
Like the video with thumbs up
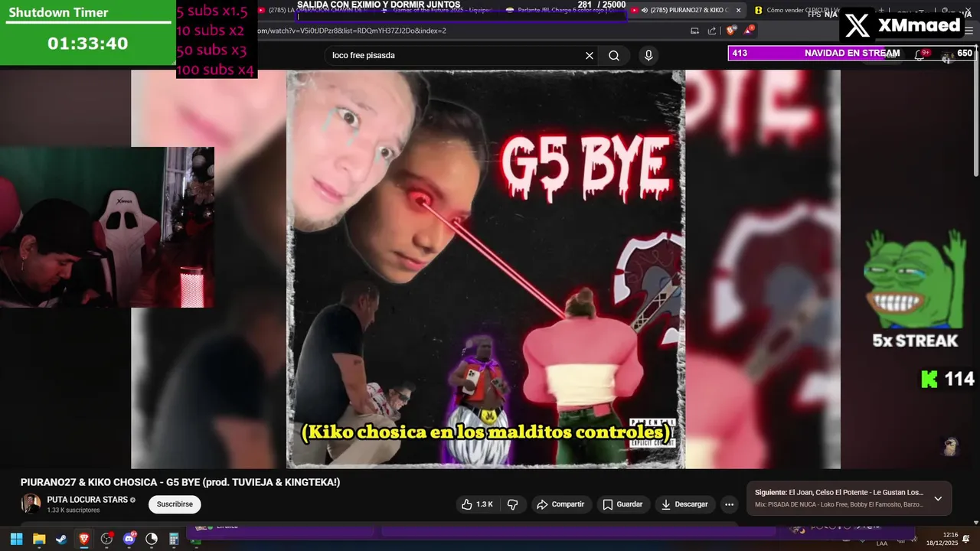pos(476,504)
